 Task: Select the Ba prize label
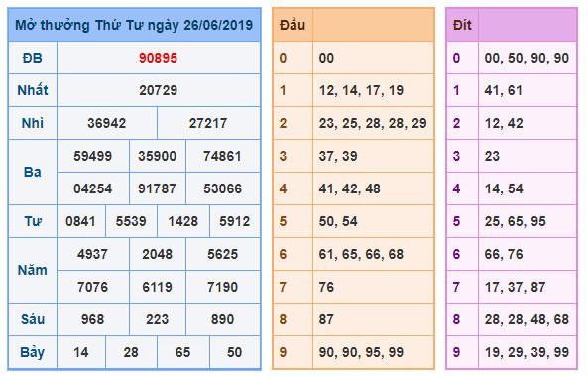33,172
